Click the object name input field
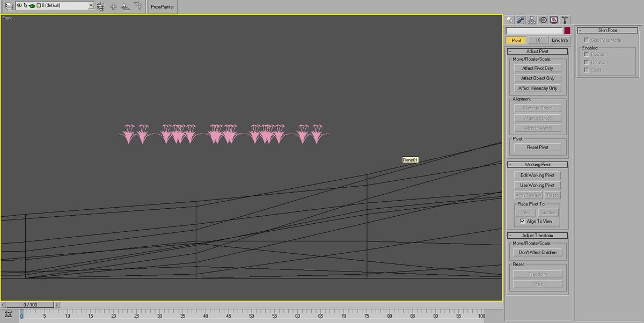This screenshot has width=644, height=323. [x=534, y=31]
